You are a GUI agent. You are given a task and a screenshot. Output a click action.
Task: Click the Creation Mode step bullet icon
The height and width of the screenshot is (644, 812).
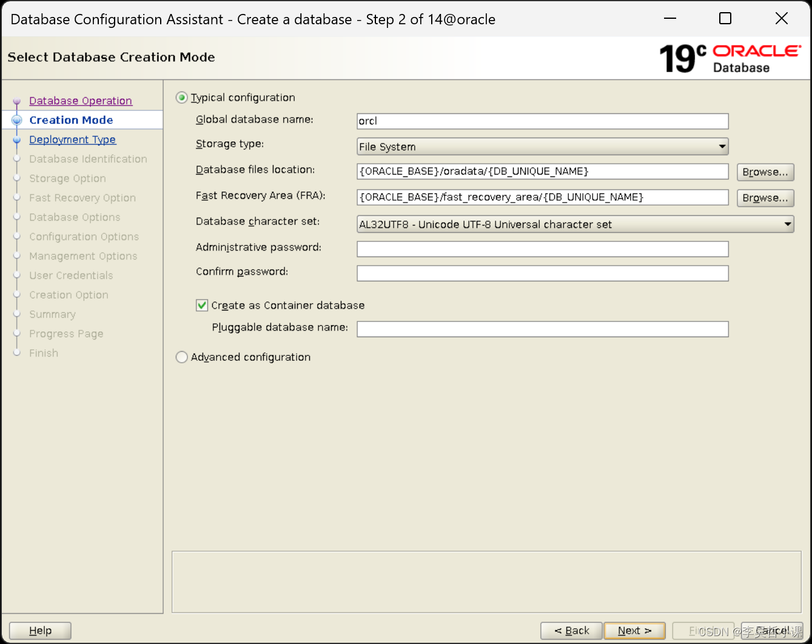point(17,120)
